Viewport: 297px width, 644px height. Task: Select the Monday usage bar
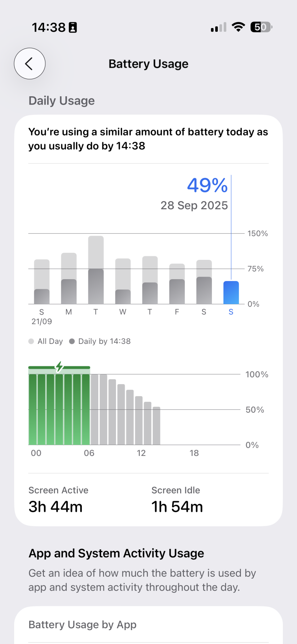tap(69, 279)
